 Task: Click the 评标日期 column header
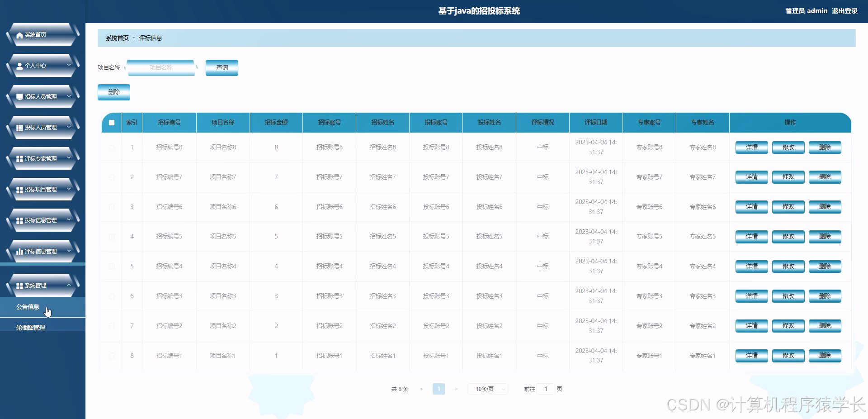coord(596,123)
